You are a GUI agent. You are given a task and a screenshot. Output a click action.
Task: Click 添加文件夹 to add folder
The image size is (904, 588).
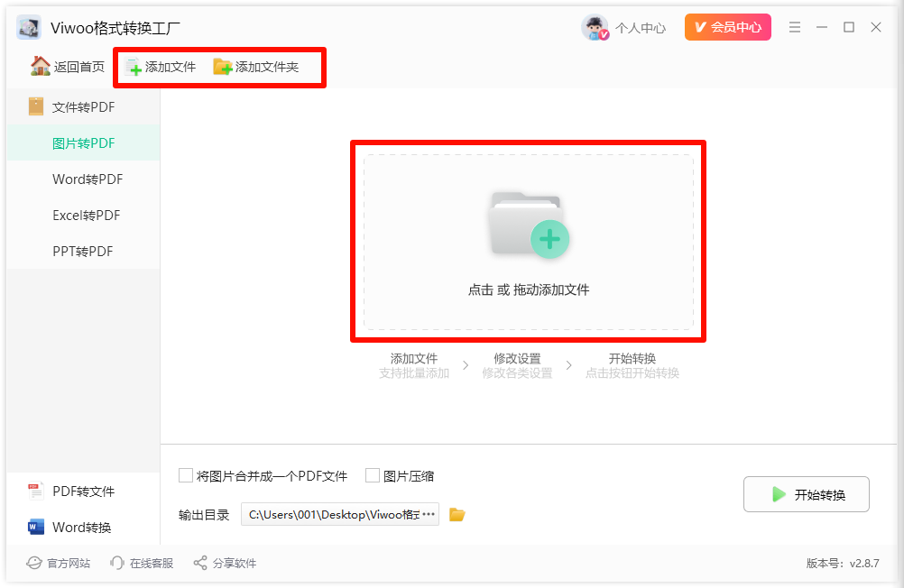(256, 67)
